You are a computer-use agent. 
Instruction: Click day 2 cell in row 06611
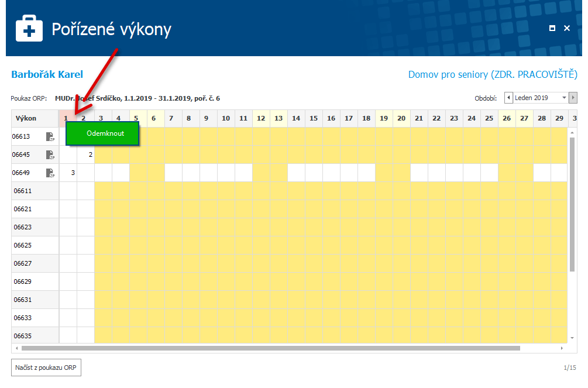[x=85, y=191]
